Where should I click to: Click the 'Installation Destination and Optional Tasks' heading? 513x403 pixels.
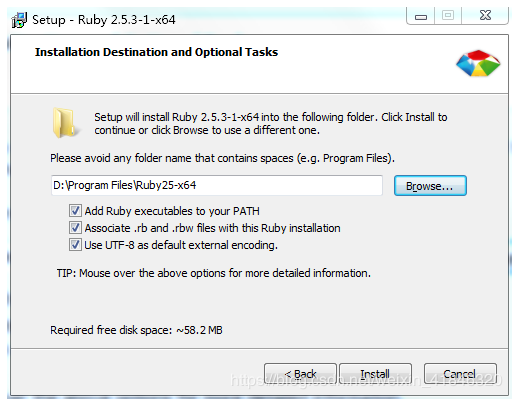coord(156,52)
